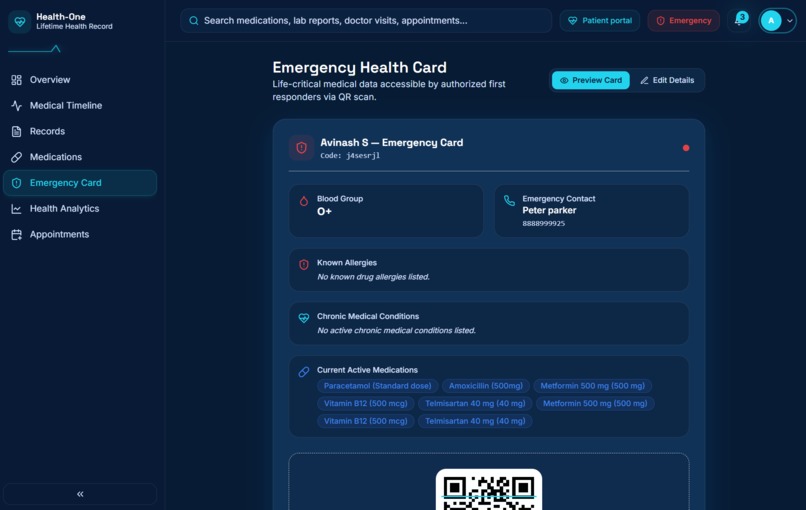Image resolution: width=806 pixels, height=510 pixels.
Task: Click phone number 8888999925
Action: tap(543, 224)
